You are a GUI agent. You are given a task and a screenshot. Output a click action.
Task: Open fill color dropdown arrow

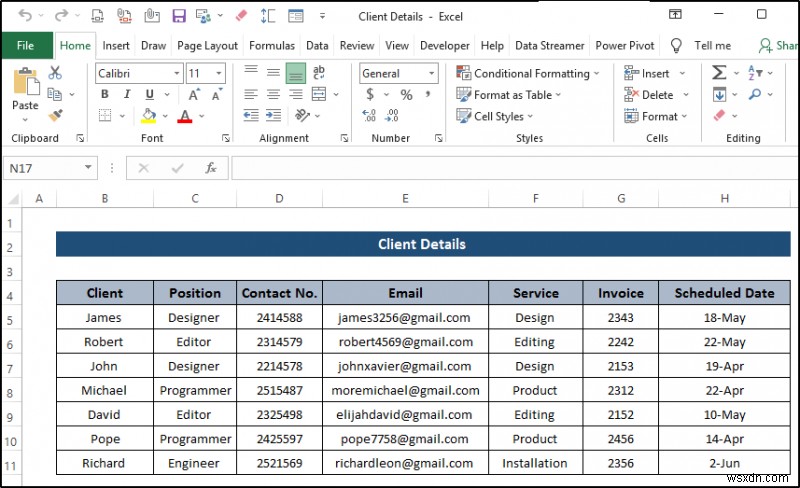click(x=165, y=116)
